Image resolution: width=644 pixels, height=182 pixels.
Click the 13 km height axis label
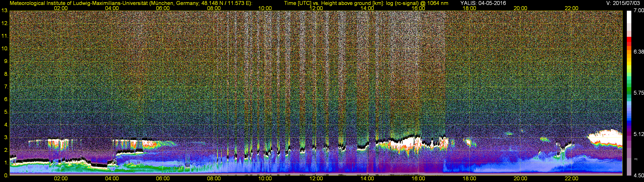5,10
